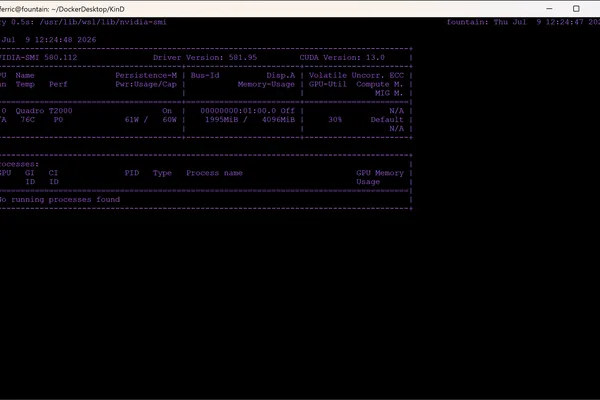600x400 pixels.
Task: Click the PID column header
Action: click(132, 173)
